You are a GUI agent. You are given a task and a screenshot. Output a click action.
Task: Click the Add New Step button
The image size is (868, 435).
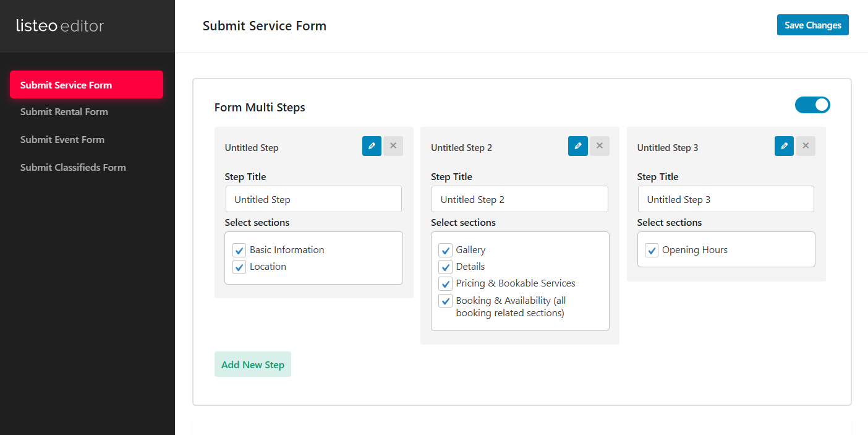click(x=253, y=364)
